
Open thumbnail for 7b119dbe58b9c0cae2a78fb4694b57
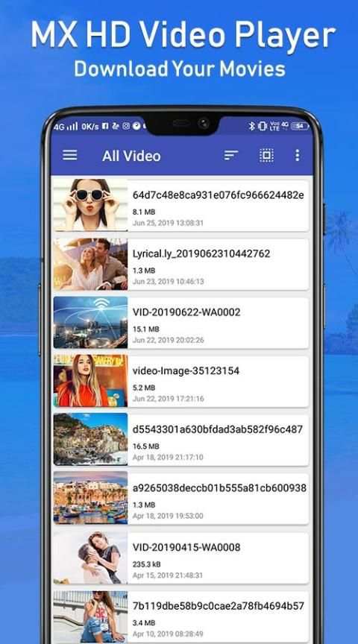coord(91,617)
